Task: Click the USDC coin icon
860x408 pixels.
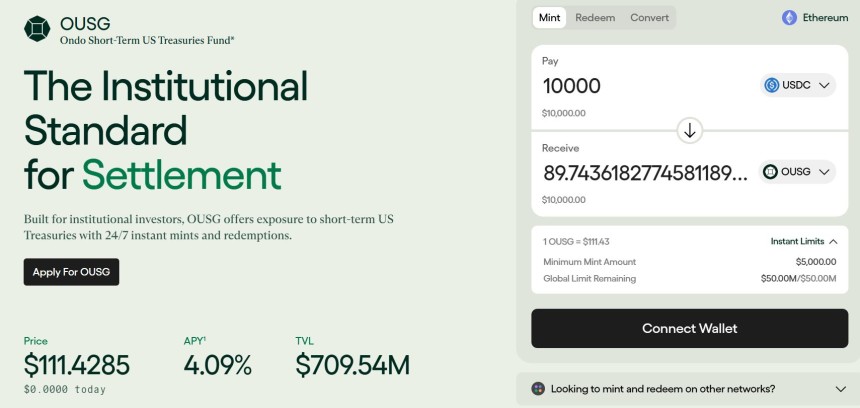Action: pos(772,85)
